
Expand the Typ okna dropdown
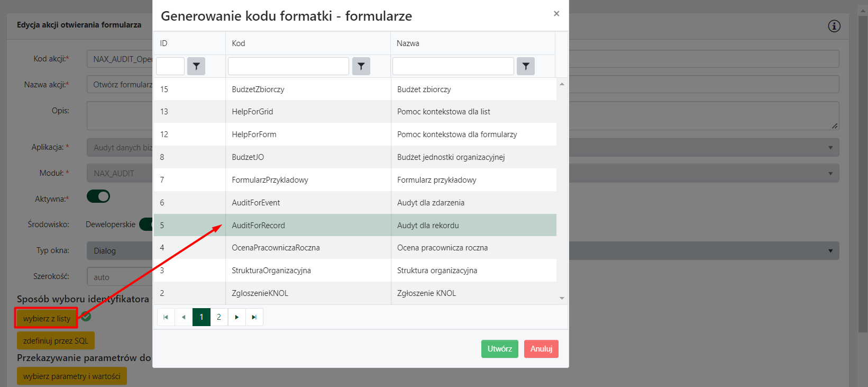point(830,251)
